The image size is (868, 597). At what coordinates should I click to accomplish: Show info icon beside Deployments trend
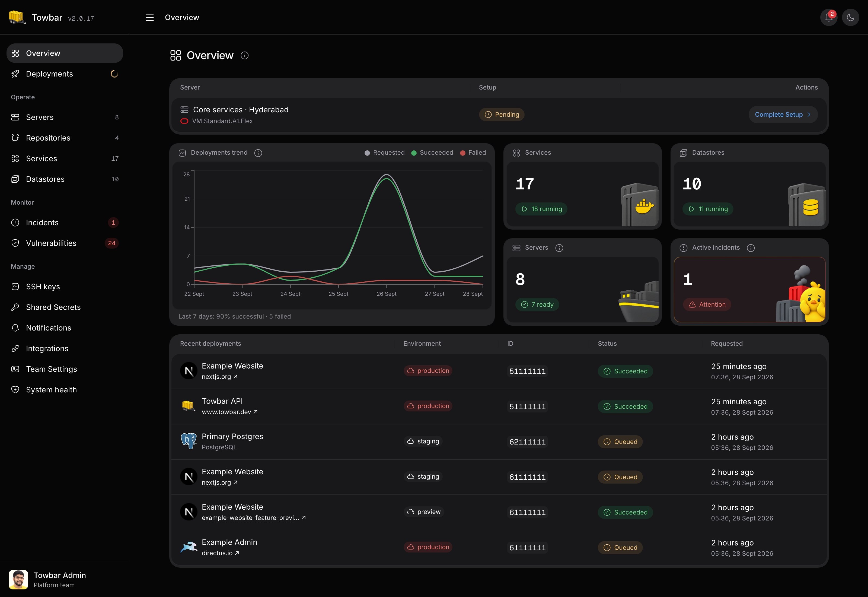258,153
